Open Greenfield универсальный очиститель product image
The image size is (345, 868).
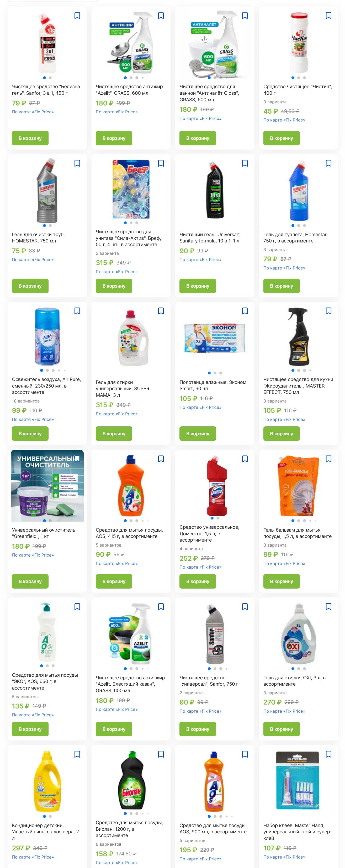[47, 486]
